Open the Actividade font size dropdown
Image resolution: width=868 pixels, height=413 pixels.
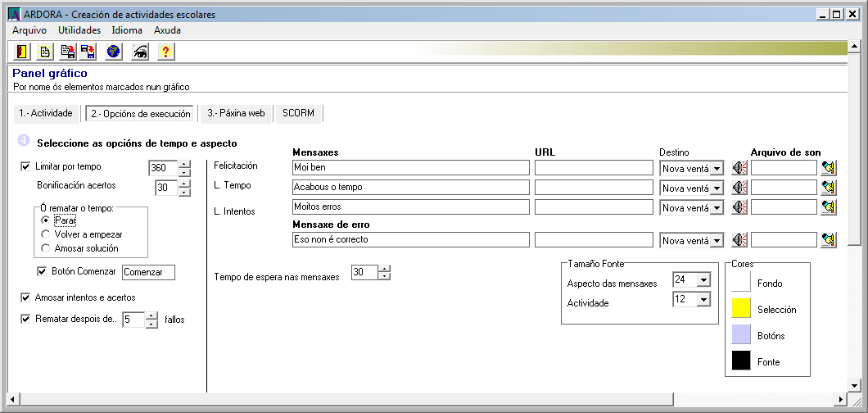coord(703,300)
